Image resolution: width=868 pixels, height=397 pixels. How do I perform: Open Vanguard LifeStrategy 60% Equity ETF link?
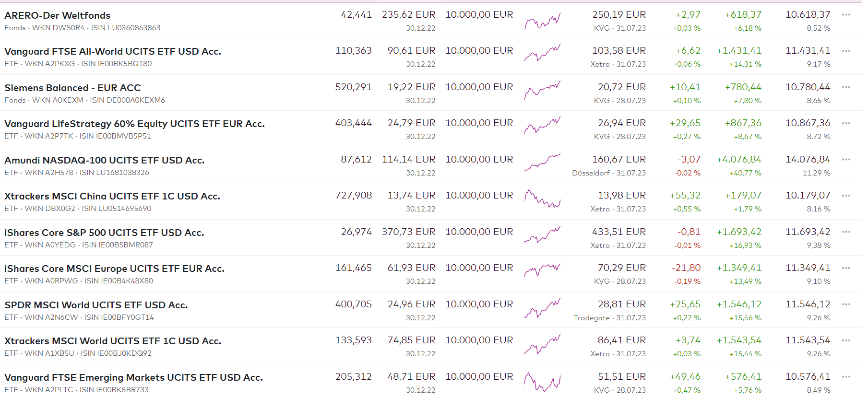tap(134, 124)
